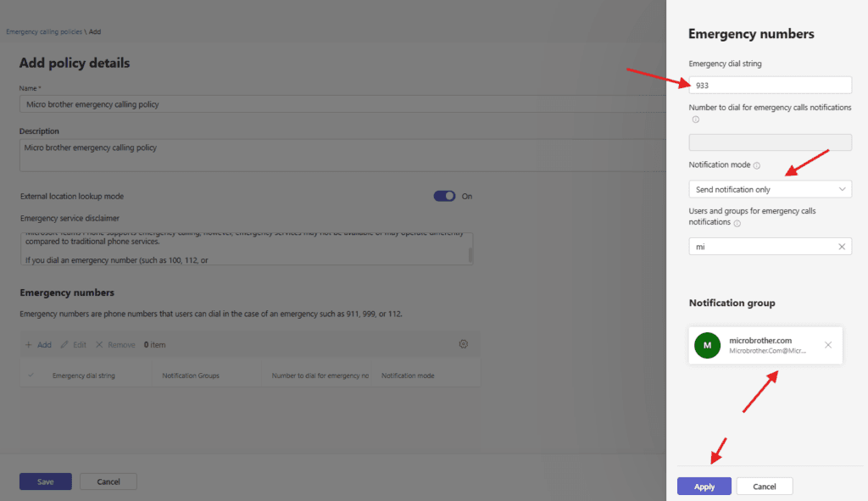
Task: Click the Remove X icon in table toolbar
Action: click(99, 345)
